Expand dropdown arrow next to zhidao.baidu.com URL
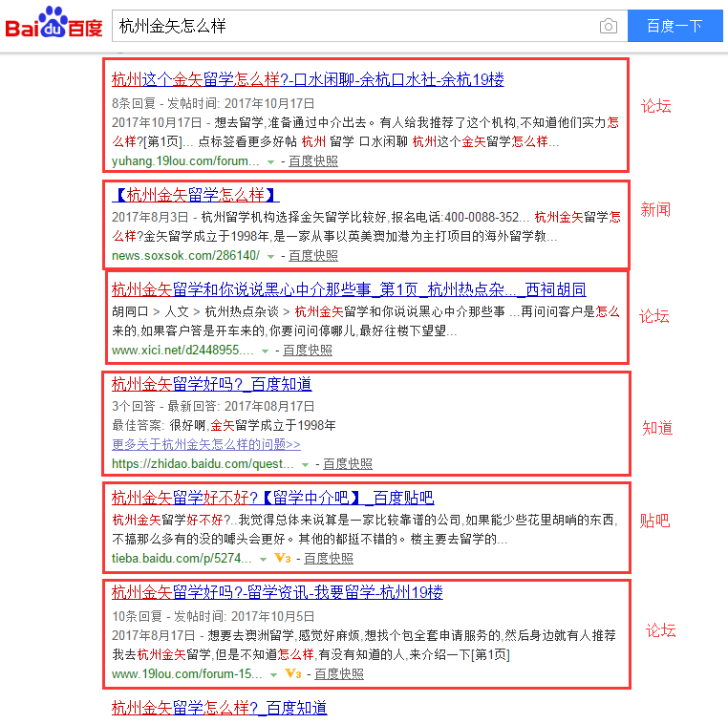 pyautogui.click(x=305, y=464)
